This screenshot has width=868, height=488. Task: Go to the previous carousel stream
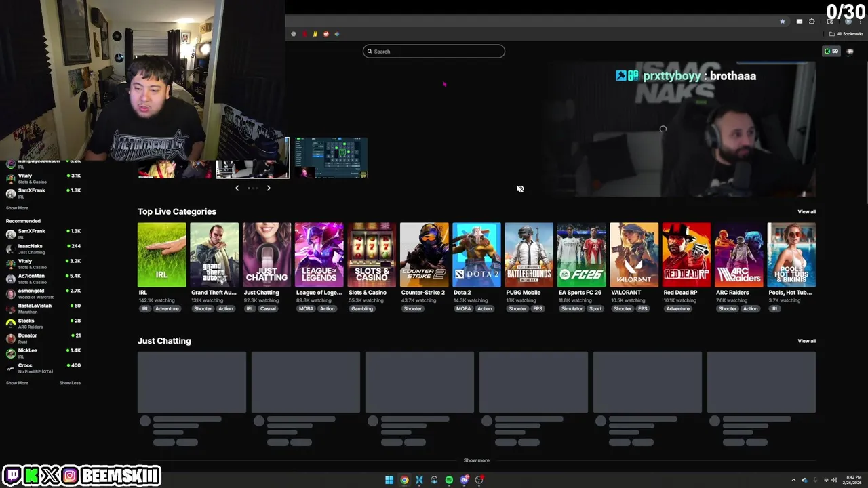coord(237,188)
